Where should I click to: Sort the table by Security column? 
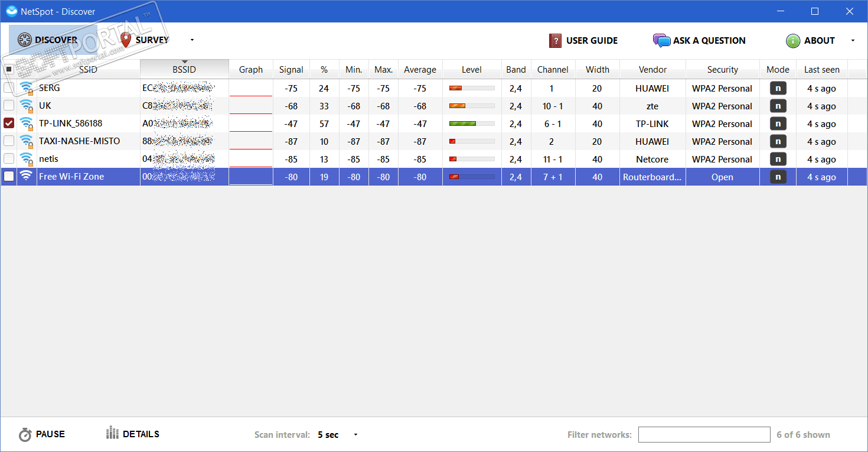click(x=723, y=70)
